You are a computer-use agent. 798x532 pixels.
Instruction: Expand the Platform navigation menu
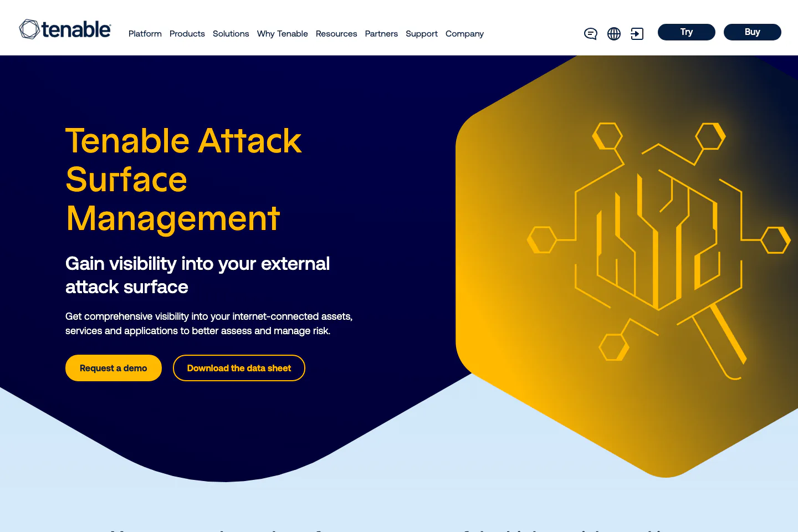point(145,34)
